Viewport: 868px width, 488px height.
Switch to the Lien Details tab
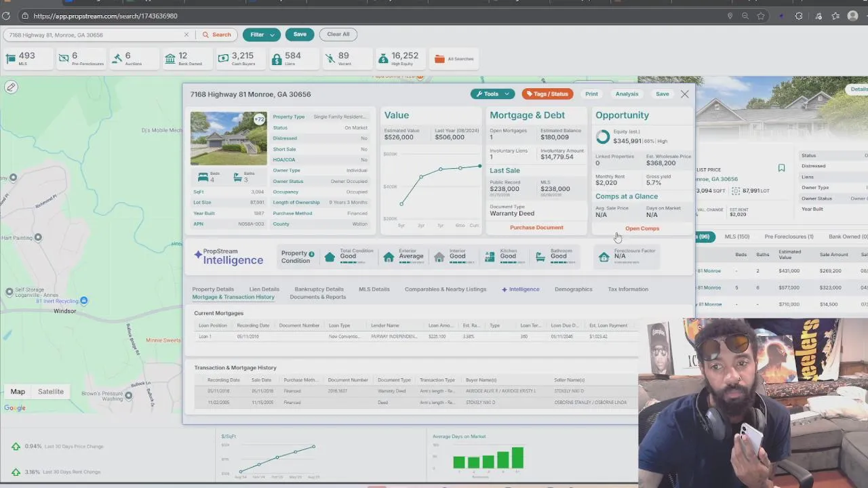pos(264,289)
